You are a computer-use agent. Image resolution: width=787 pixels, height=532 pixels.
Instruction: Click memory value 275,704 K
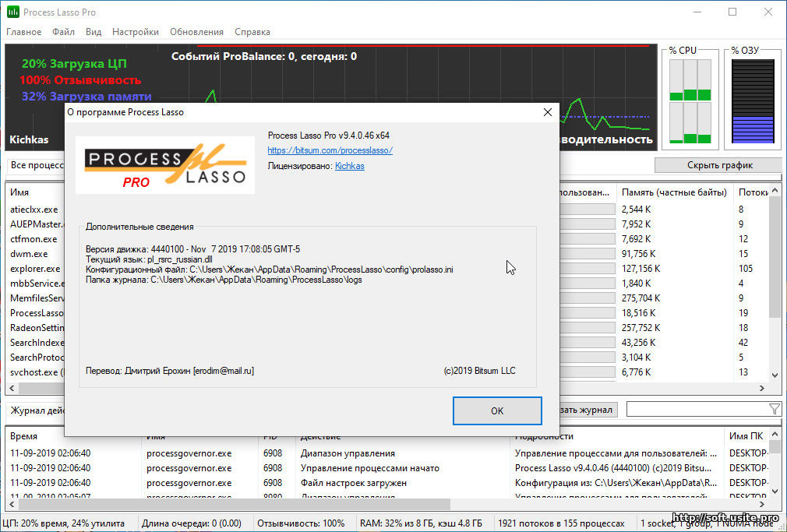click(x=641, y=298)
